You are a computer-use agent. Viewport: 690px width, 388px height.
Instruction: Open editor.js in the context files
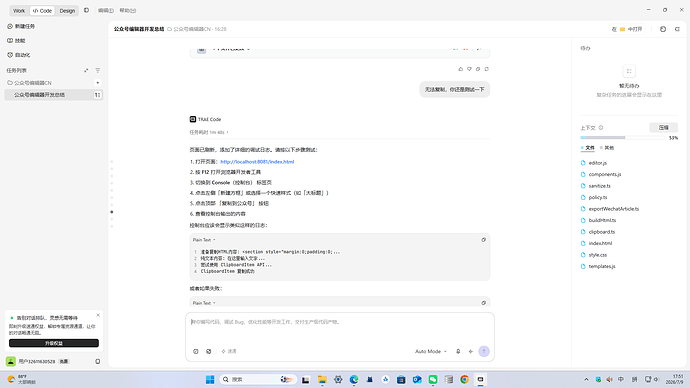tap(597, 163)
